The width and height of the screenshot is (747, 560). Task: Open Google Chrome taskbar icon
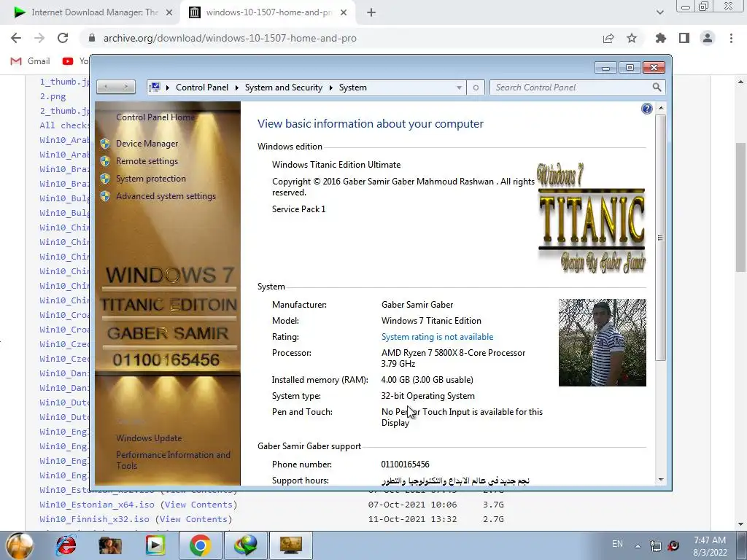point(200,545)
